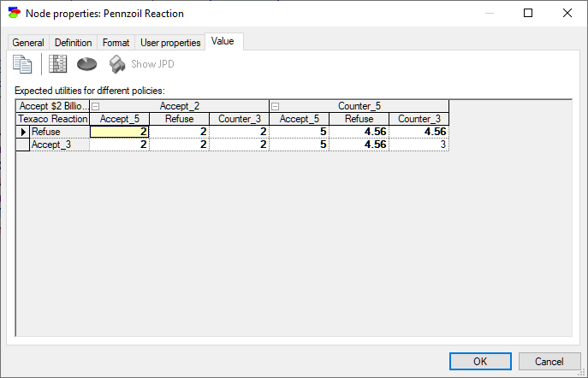This screenshot has width=588, height=378.
Task: Switch to the General tab
Action: pyautogui.click(x=28, y=43)
